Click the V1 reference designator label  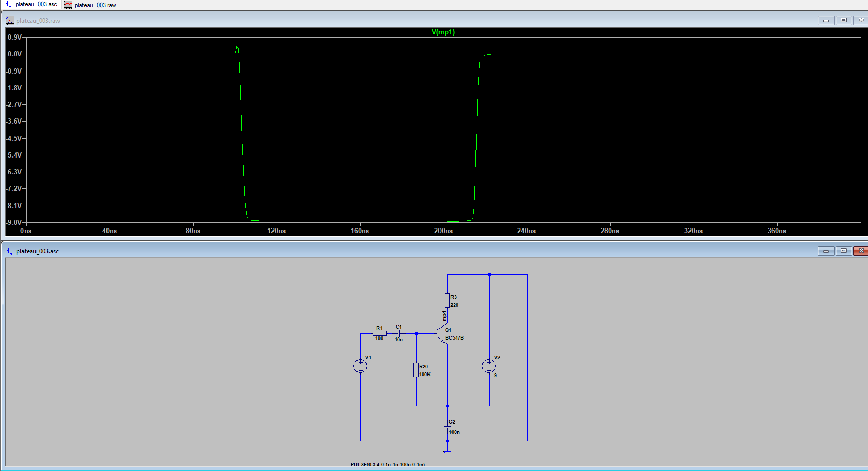tap(368, 358)
